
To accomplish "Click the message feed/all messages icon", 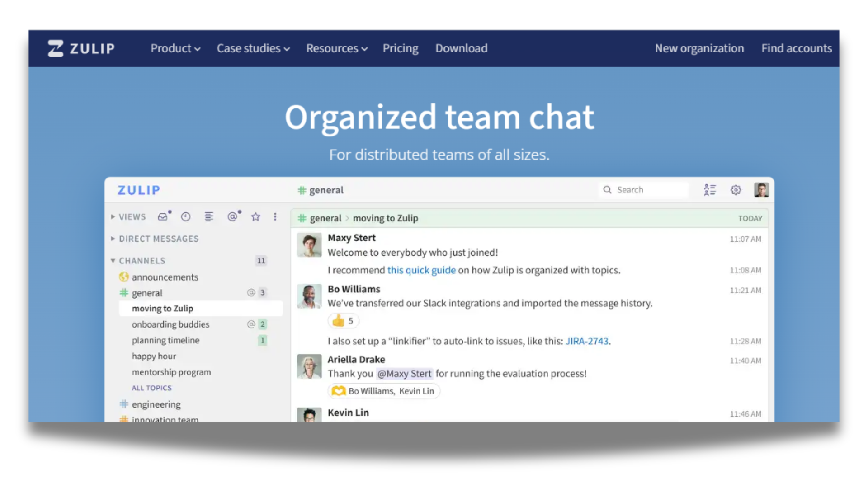I will pos(208,216).
